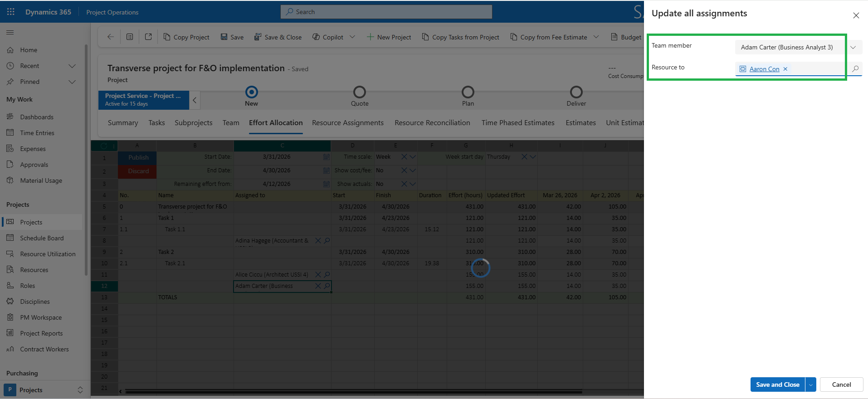Collapse the left navigation hamburger menu

(x=10, y=32)
